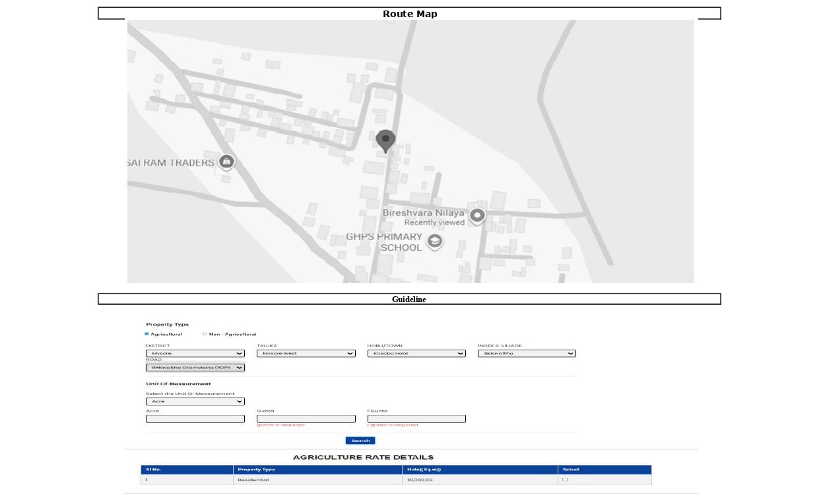Open the Road dropdown Belavattha Gramatana
This screenshot has height=504, width=819.
click(x=195, y=367)
